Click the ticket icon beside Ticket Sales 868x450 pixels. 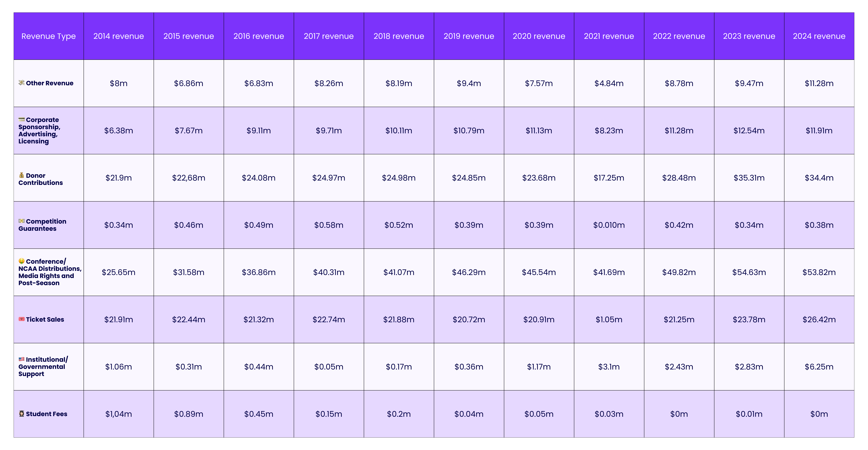[22, 319]
